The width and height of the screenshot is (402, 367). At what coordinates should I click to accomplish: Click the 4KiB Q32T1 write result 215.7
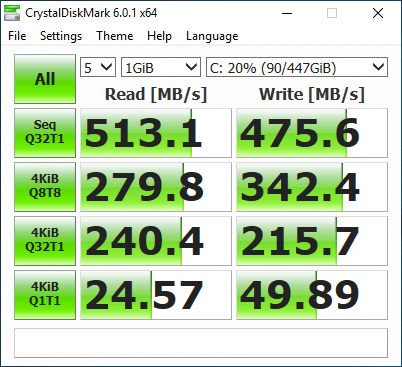click(x=312, y=241)
